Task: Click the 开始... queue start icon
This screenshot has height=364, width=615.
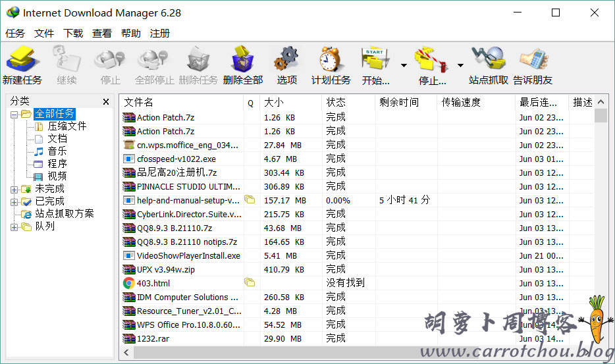Action: pyautogui.click(x=375, y=60)
